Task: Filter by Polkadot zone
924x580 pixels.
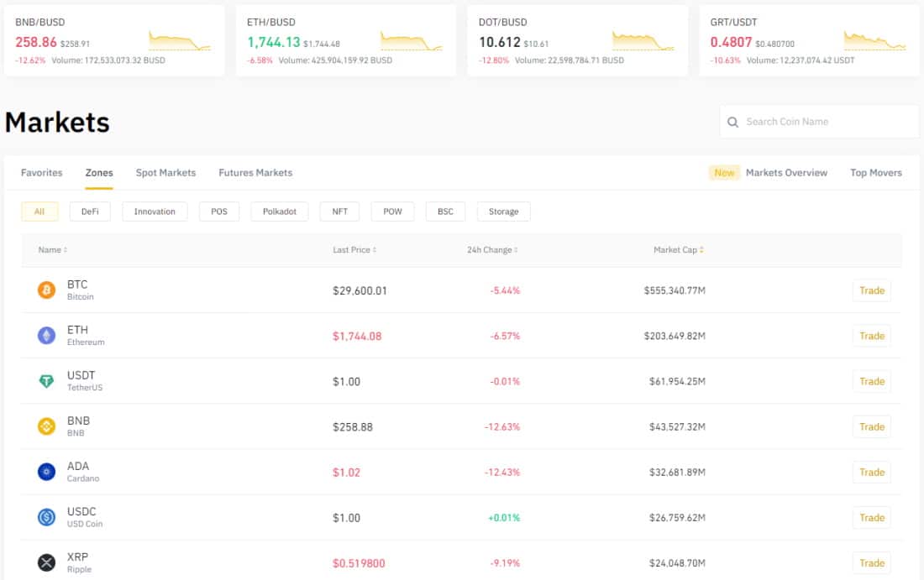Action: 280,212
